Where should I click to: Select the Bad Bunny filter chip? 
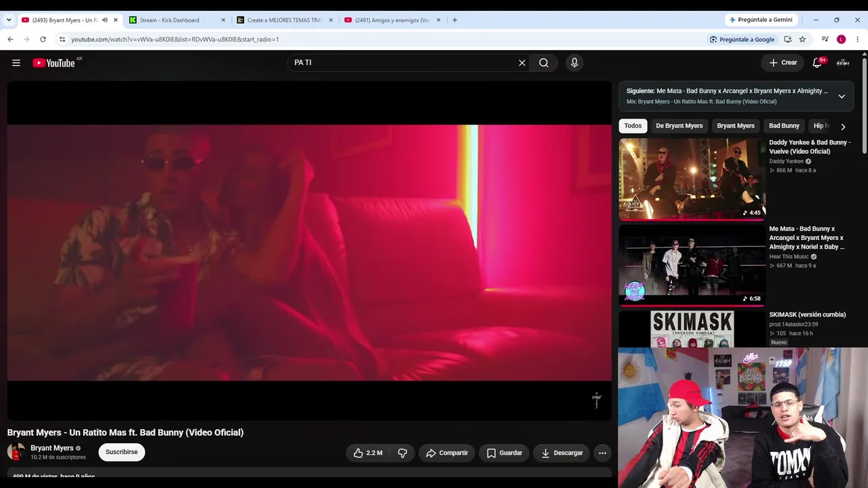[x=784, y=126]
